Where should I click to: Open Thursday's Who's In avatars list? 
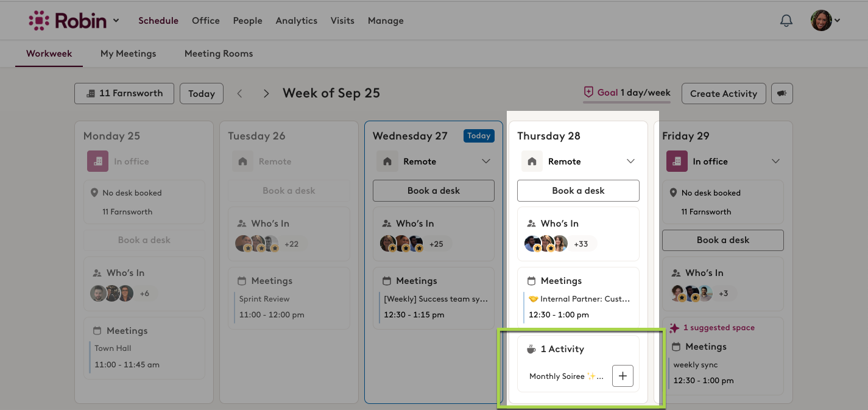pos(546,244)
